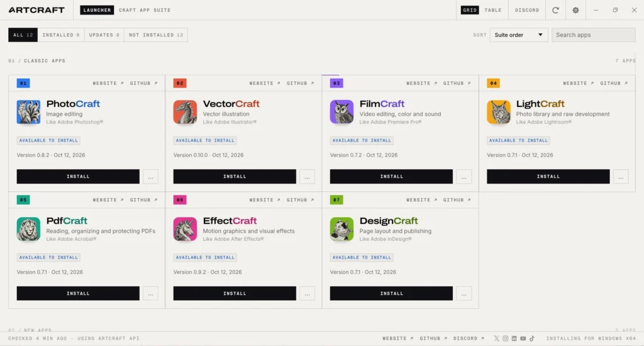Viewport: 644px width, 346px height.
Task: Open the TikTok social icon
Action: [532, 338]
